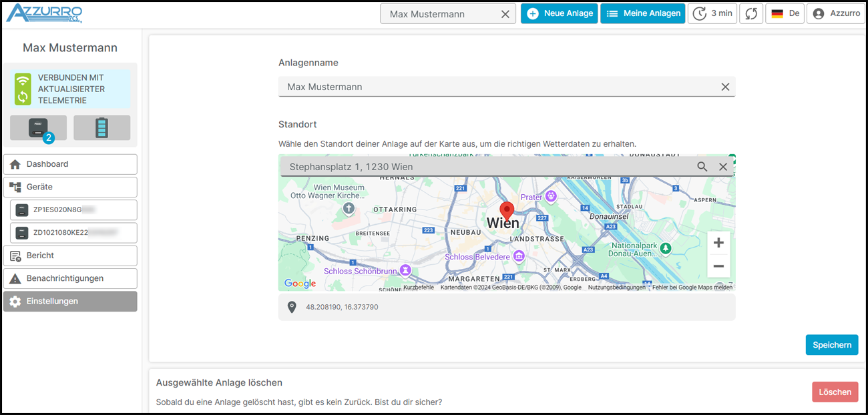Click the Azzurro ZCS logo
Screen dimensions: 868x415
(44, 13)
